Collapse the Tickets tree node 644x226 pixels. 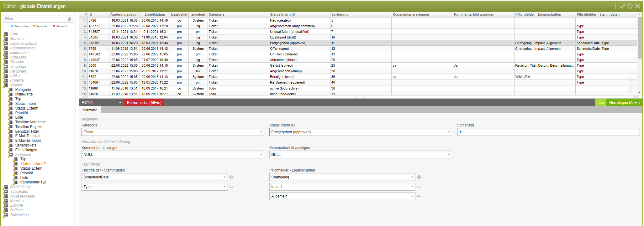coord(6,85)
